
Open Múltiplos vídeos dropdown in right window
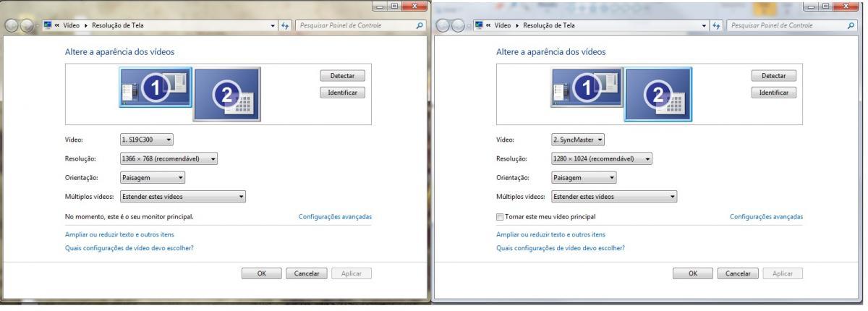click(x=614, y=196)
